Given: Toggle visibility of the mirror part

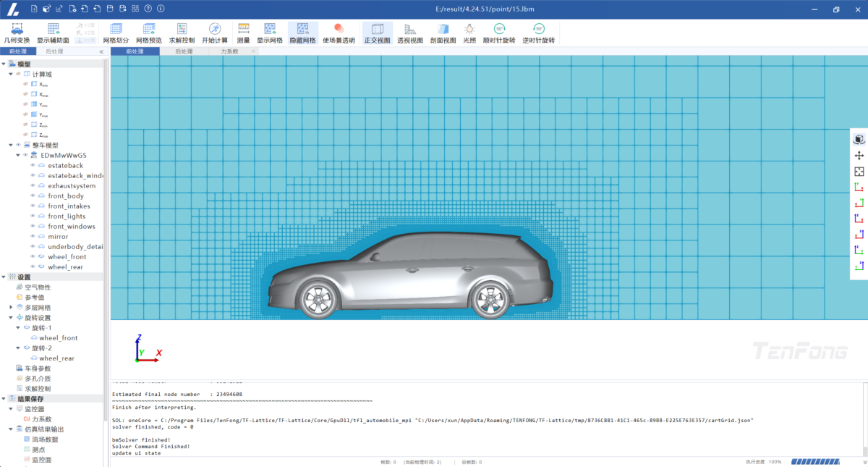Looking at the screenshot, I should point(33,237).
